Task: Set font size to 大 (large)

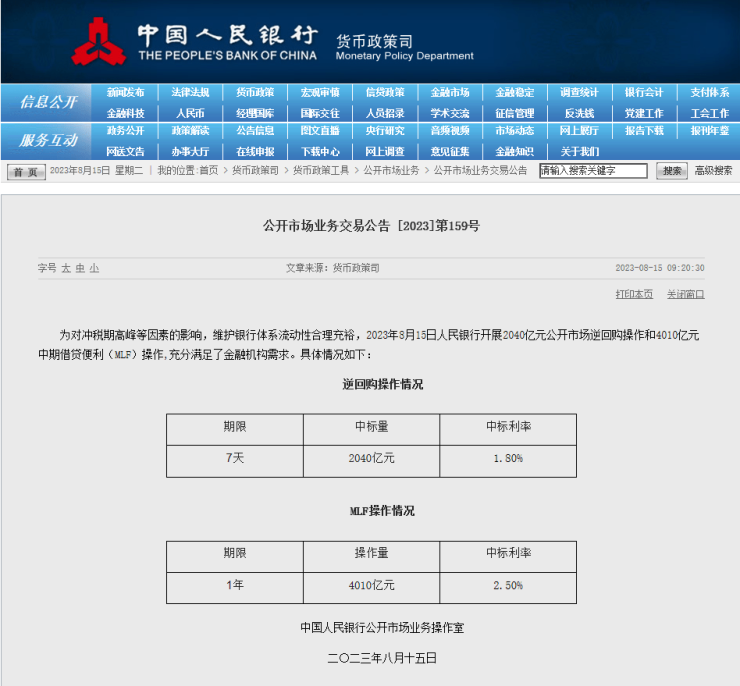Action: [66, 268]
